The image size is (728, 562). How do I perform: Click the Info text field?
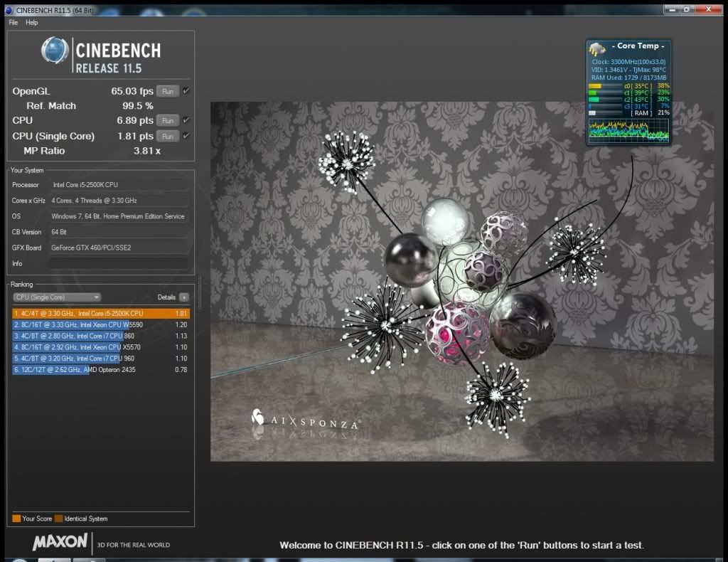119,263
